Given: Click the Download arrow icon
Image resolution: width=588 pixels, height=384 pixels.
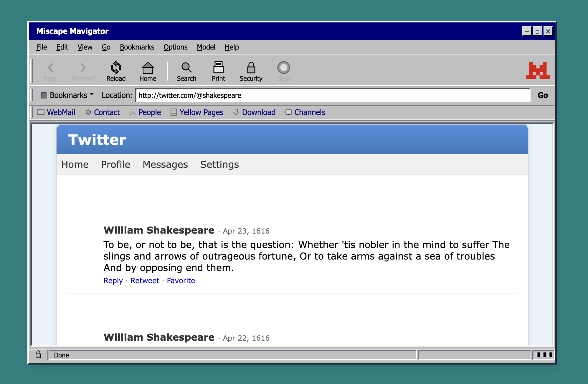Looking at the screenshot, I should (x=236, y=112).
